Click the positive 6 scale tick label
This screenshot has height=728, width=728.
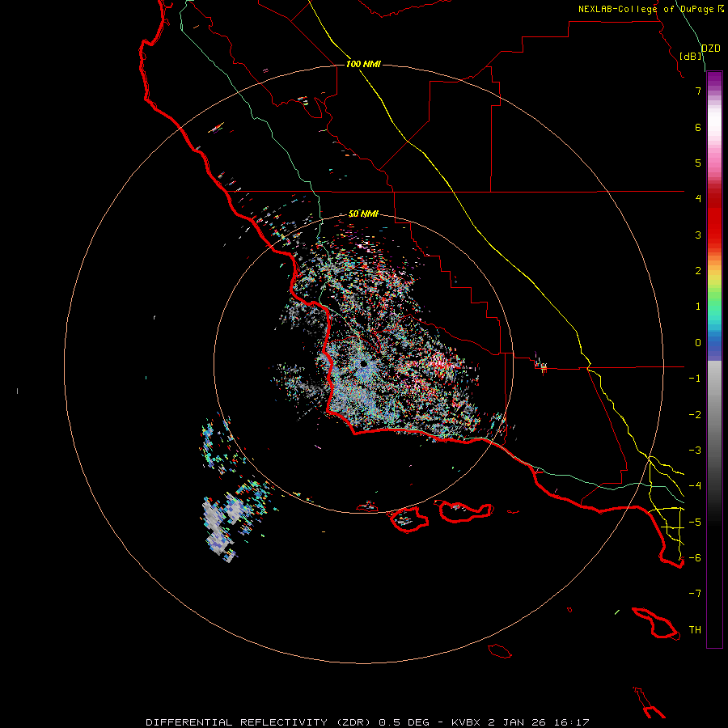click(x=698, y=127)
